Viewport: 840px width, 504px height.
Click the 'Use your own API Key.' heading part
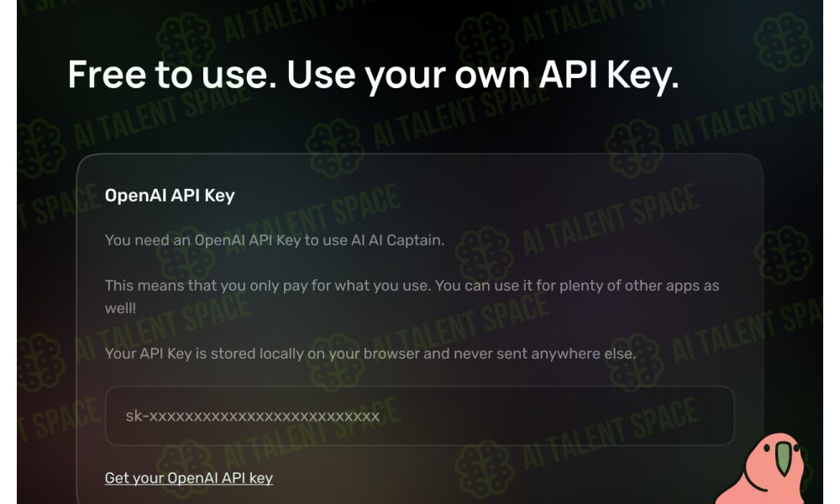pos(483,75)
